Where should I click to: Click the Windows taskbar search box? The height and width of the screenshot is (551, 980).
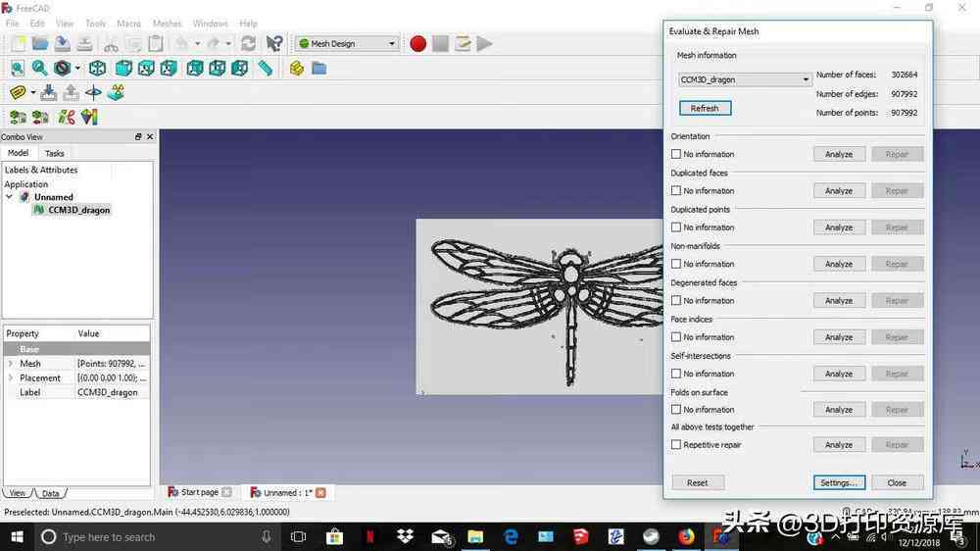coord(156,536)
